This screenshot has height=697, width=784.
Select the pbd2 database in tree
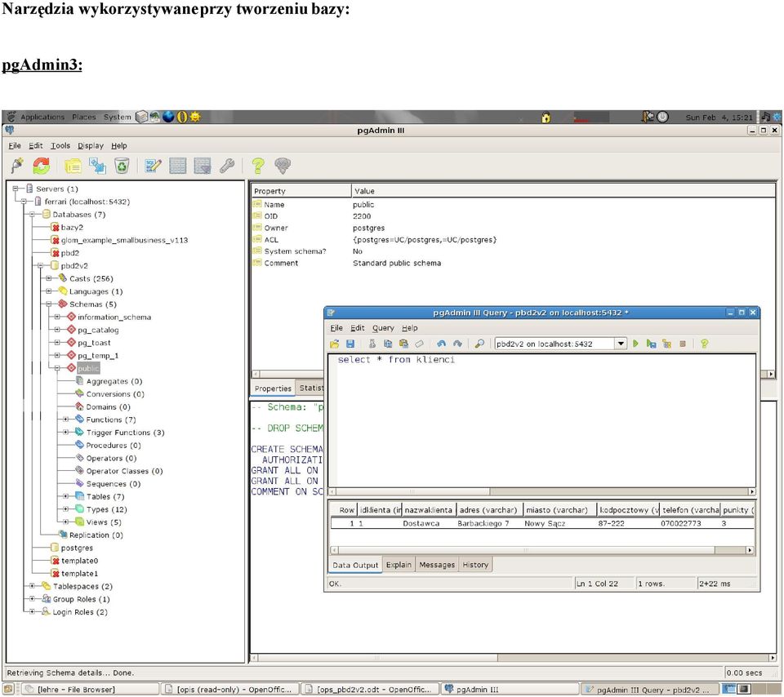(70, 253)
